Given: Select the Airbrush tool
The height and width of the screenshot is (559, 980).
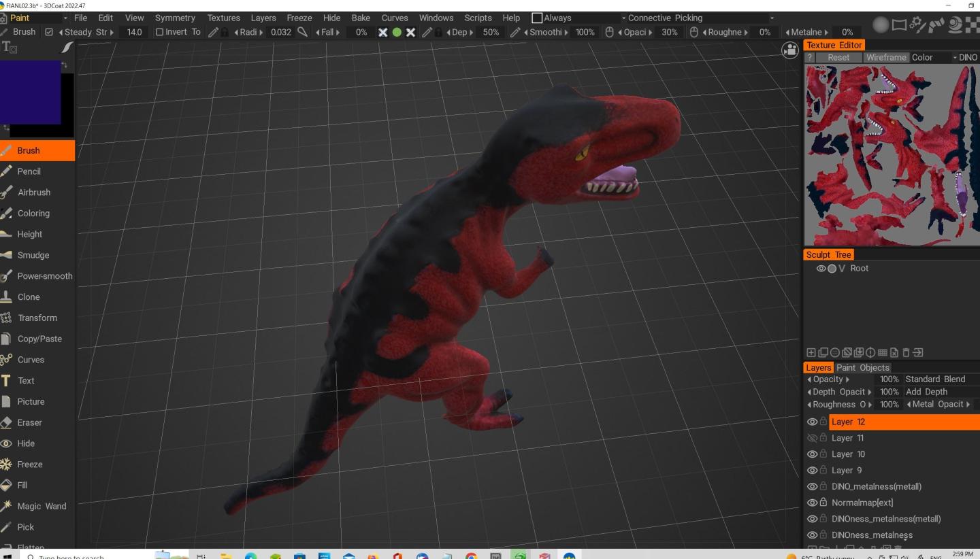Looking at the screenshot, I should pos(37,192).
